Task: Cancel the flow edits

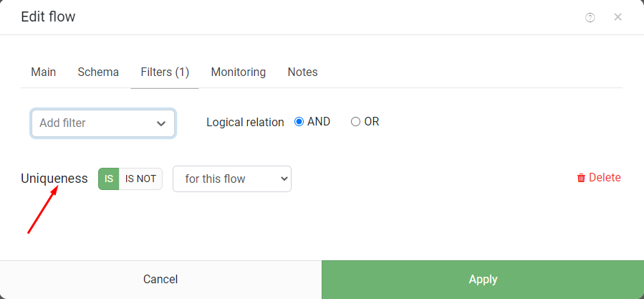Action: pyautogui.click(x=160, y=280)
